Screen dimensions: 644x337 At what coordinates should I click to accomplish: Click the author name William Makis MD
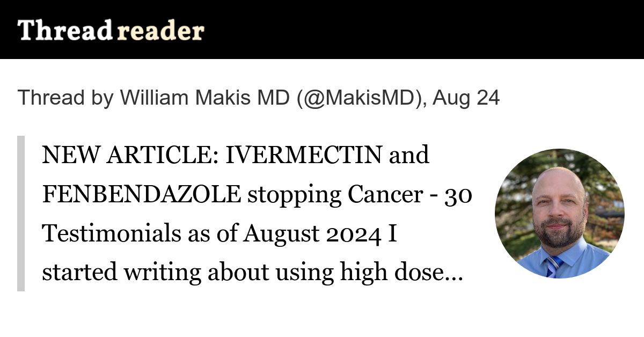(x=204, y=98)
